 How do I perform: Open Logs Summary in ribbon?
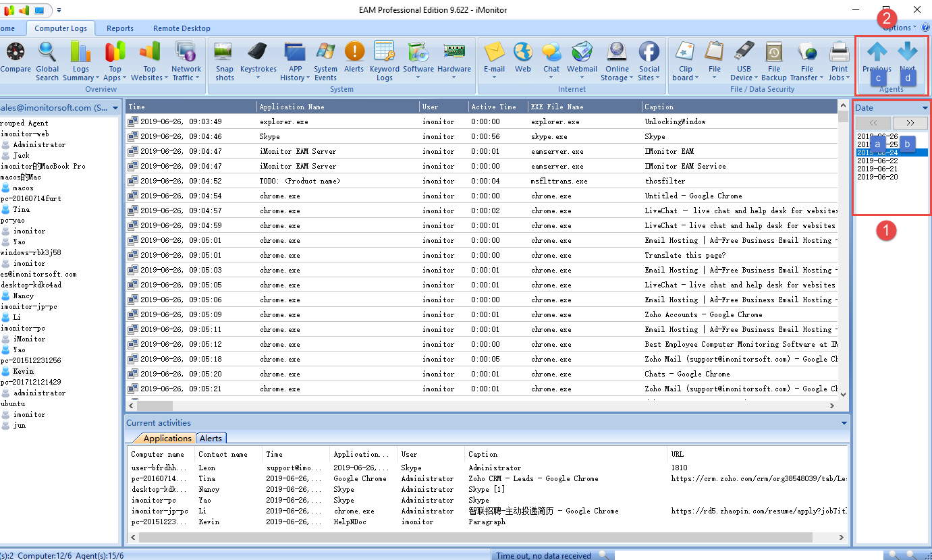coord(80,61)
